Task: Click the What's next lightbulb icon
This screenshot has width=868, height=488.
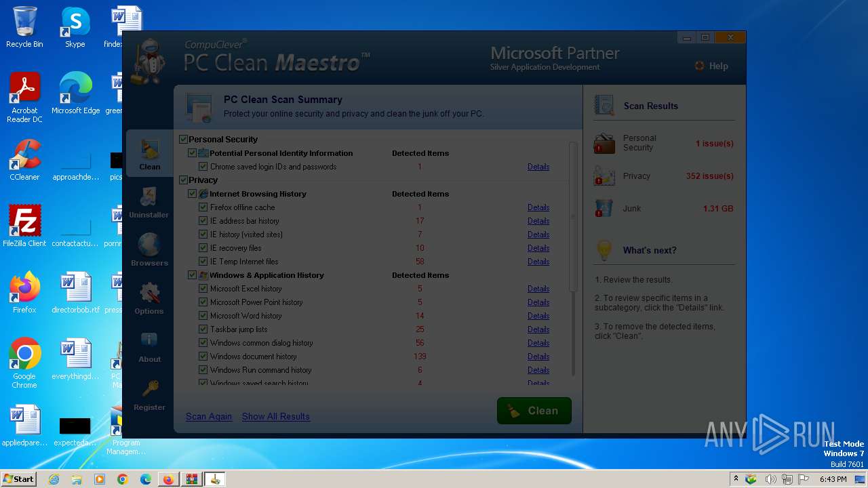Action: (x=604, y=250)
